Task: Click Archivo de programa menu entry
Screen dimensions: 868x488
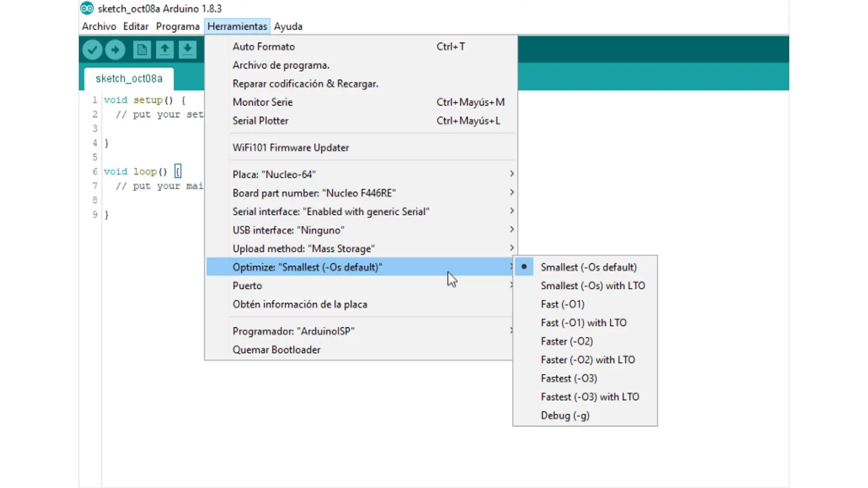Action: pyautogui.click(x=361, y=65)
